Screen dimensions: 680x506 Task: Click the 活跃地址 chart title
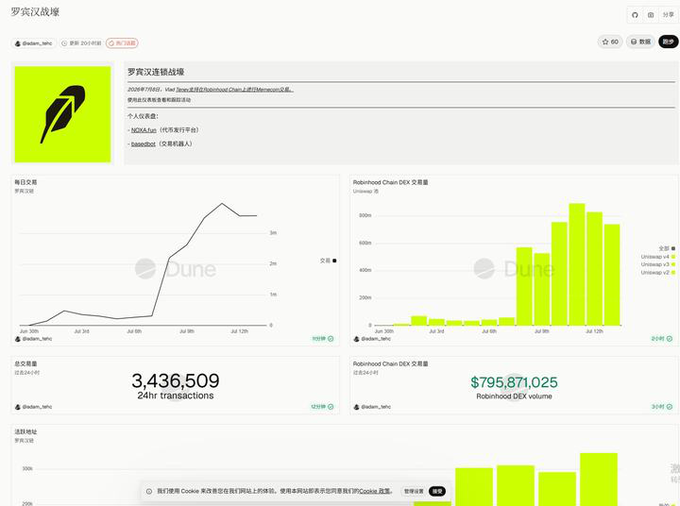point(26,432)
